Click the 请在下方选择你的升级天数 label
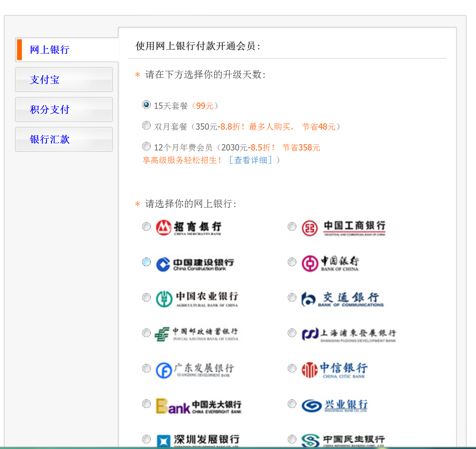Image resolution: width=476 pixels, height=449 pixels. (205, 74)
